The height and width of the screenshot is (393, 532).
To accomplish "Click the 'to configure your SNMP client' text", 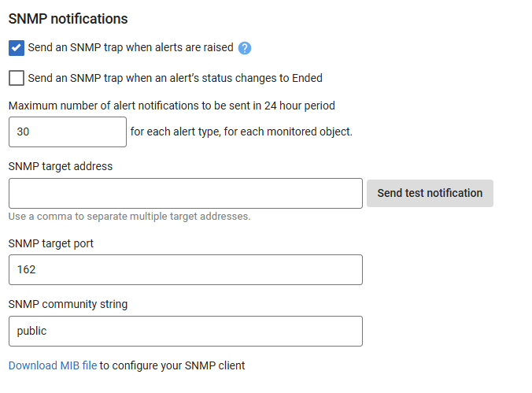I will [x=172, y=365].
